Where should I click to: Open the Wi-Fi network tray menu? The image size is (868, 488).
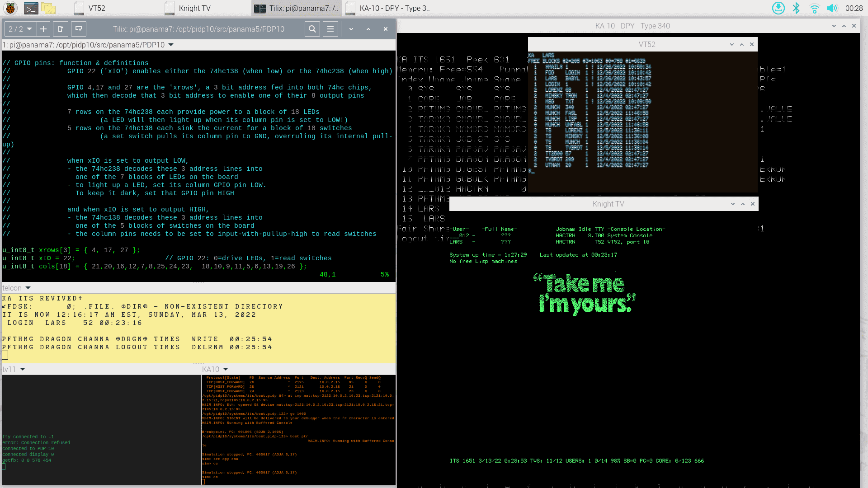814,8
